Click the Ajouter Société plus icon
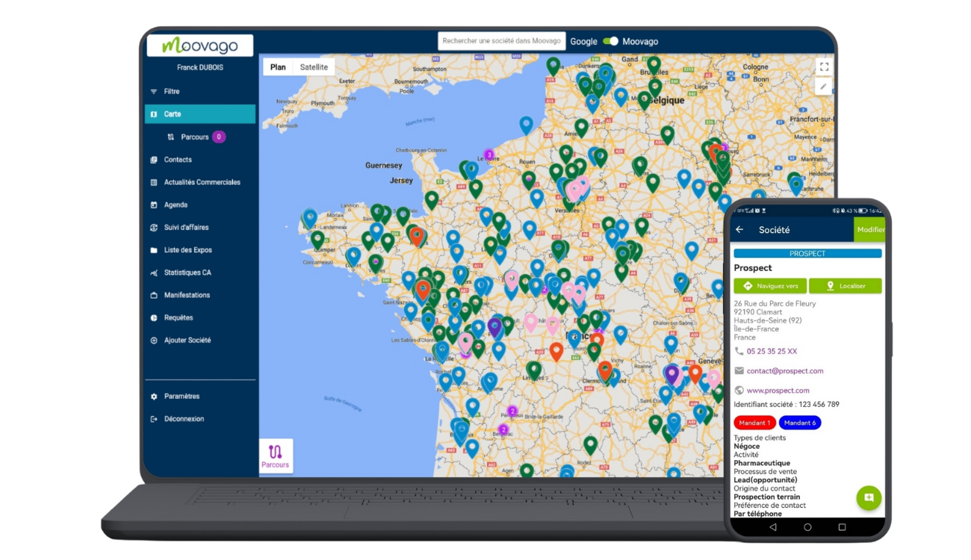971x560 pixels. (x=154, y=340)
